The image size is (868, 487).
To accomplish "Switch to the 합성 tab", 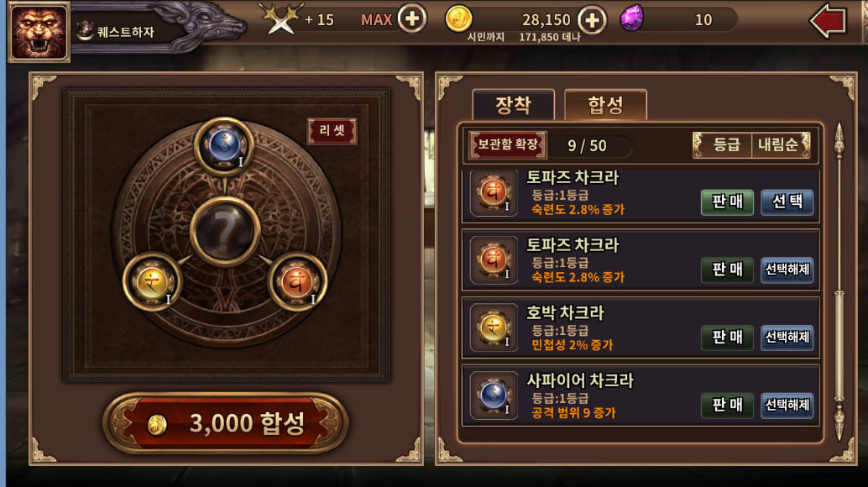I will (x=605, y=105).
